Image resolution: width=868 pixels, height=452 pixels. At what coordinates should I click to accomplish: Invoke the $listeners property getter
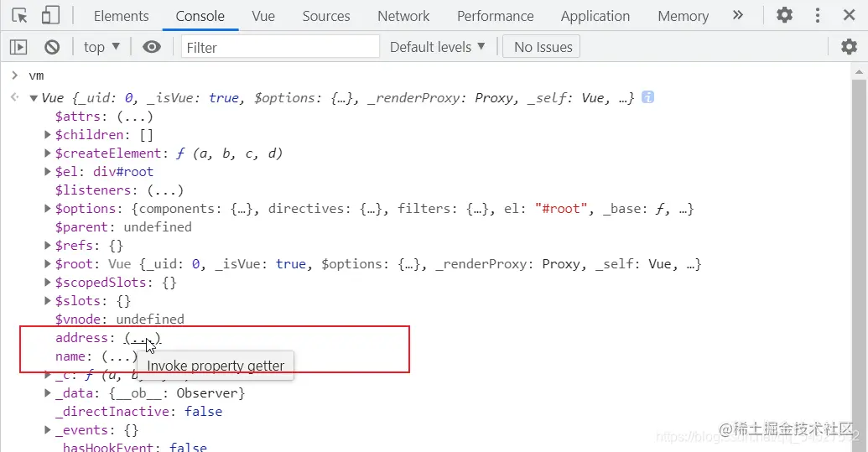[165, 190]
